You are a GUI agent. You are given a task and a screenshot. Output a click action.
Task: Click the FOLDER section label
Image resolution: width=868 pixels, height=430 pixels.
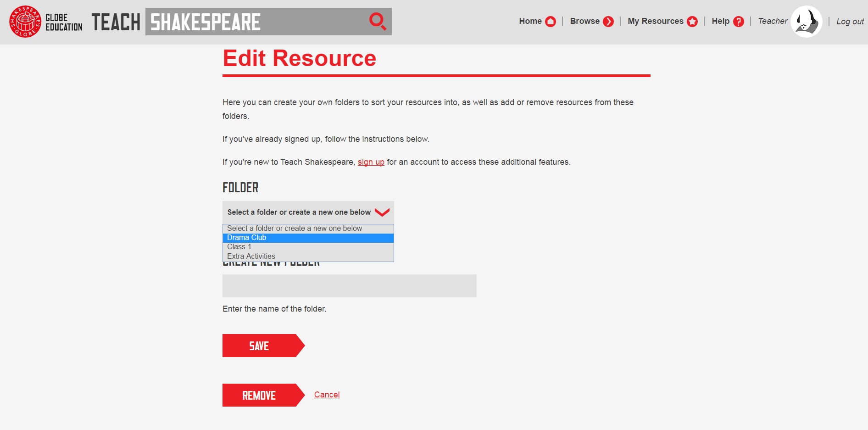click(240, 188)
